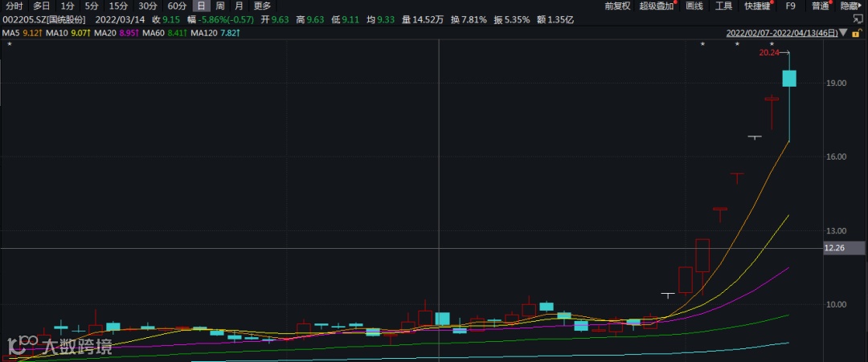
Task: Click the red candle crossing the 12.26 crosshair line
Action: coord(702,255)
